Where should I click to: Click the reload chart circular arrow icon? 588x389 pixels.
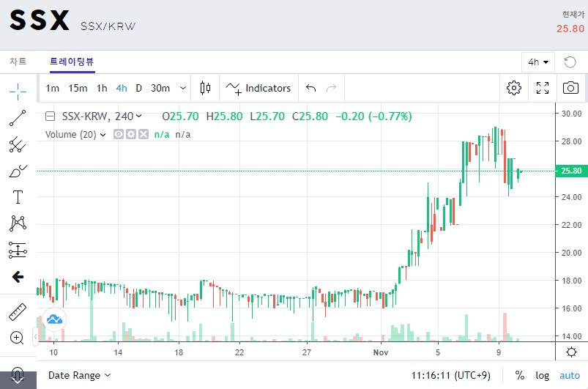570,62
